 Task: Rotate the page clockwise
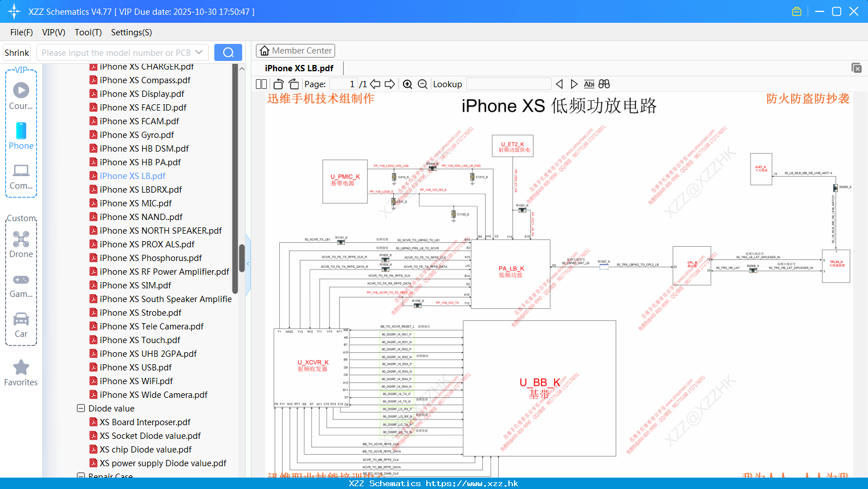294,84
